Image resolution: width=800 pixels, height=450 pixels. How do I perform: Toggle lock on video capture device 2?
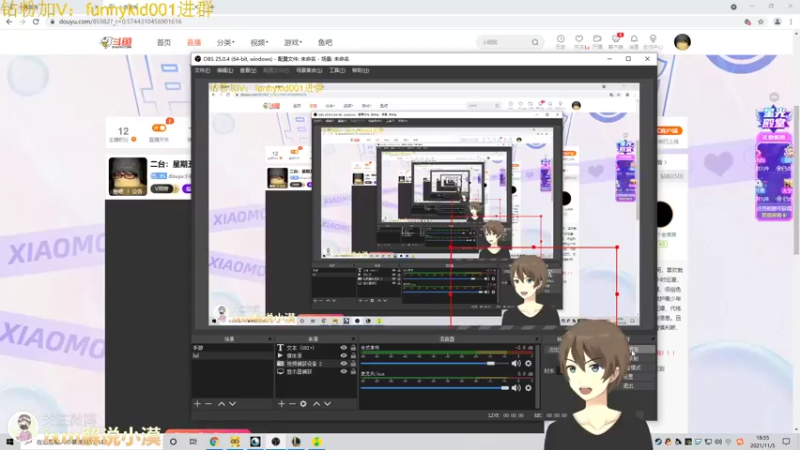point(353,364)
